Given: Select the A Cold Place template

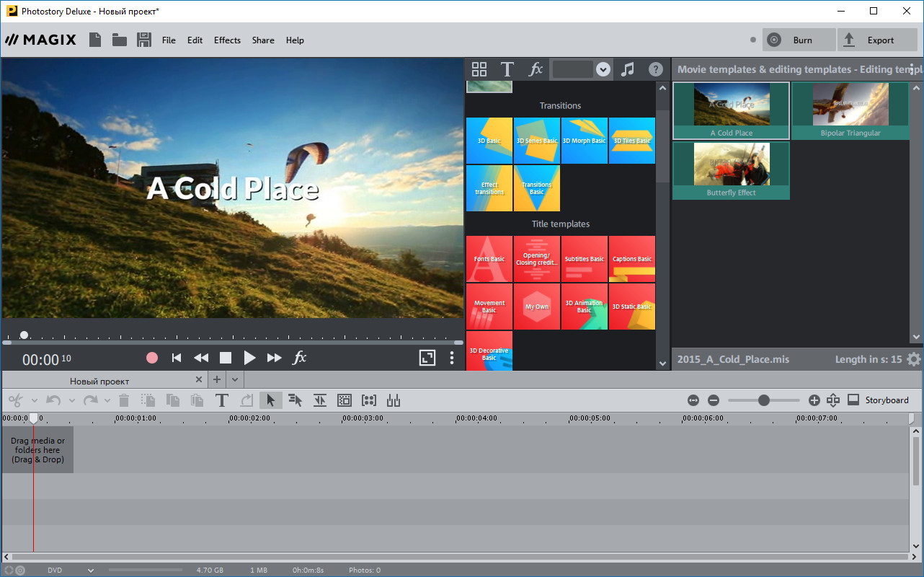Looking at the screenshot, I should [732, 110].
